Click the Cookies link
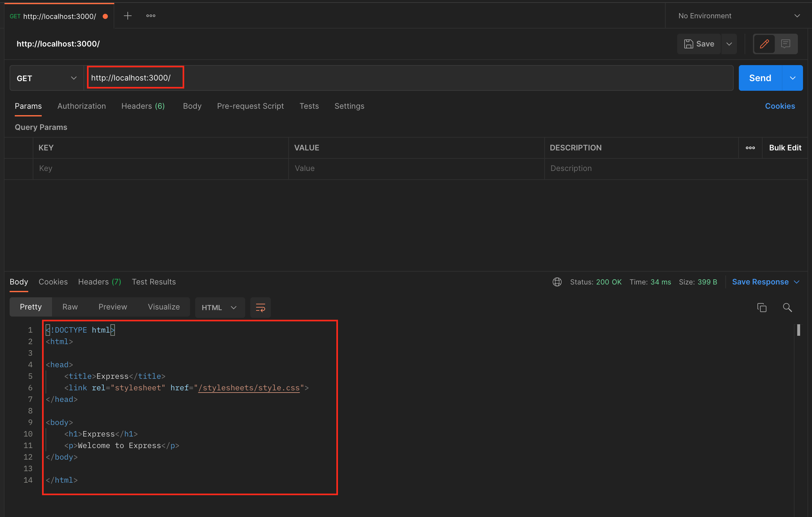Viewport: 812px width, 517px height. pyautogui.click(x=780, y=106)
